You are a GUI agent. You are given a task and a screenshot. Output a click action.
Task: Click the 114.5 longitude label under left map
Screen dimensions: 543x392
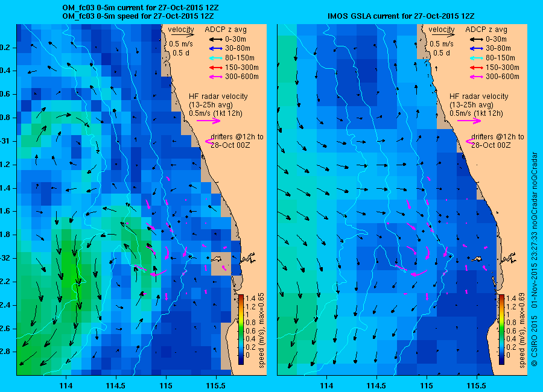click(x=116, y=386)
